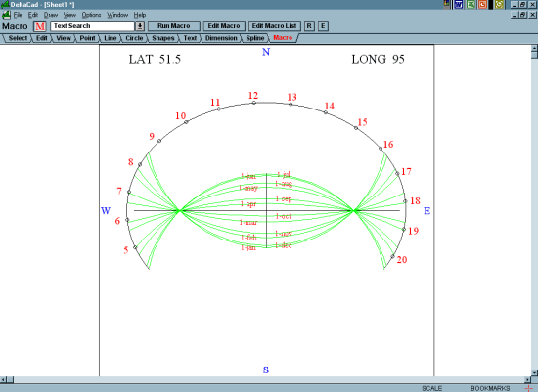Click the red crosshair in the status bar
This screenshot has width=538, height=392.
(529, 388)
